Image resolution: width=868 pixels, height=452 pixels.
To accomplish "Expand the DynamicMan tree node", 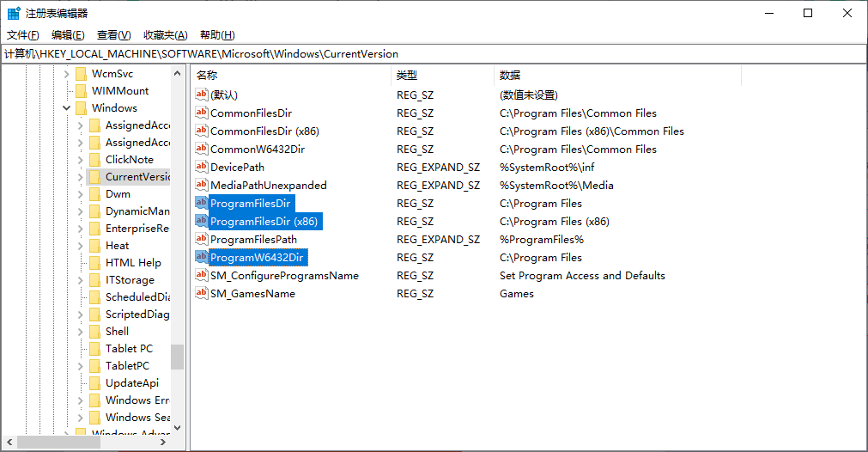I will 80,211.
